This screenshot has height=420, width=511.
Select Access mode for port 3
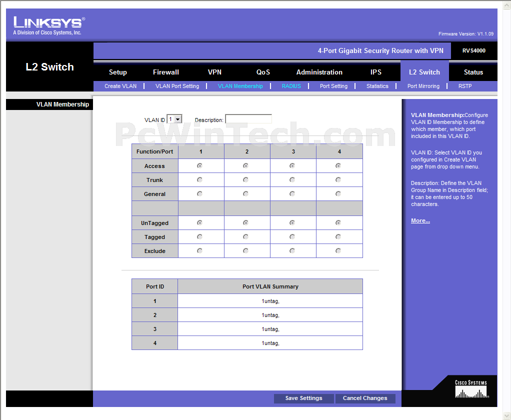pos(292,166)
